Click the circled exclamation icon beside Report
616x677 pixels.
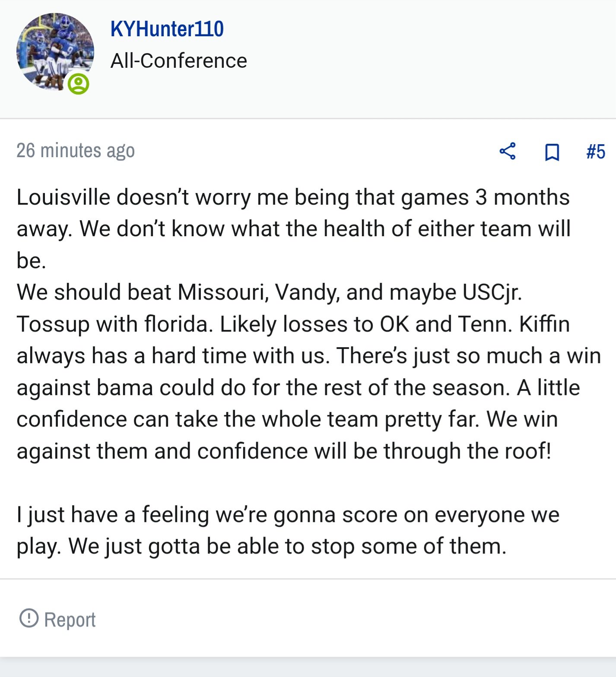tap(29, 618)
